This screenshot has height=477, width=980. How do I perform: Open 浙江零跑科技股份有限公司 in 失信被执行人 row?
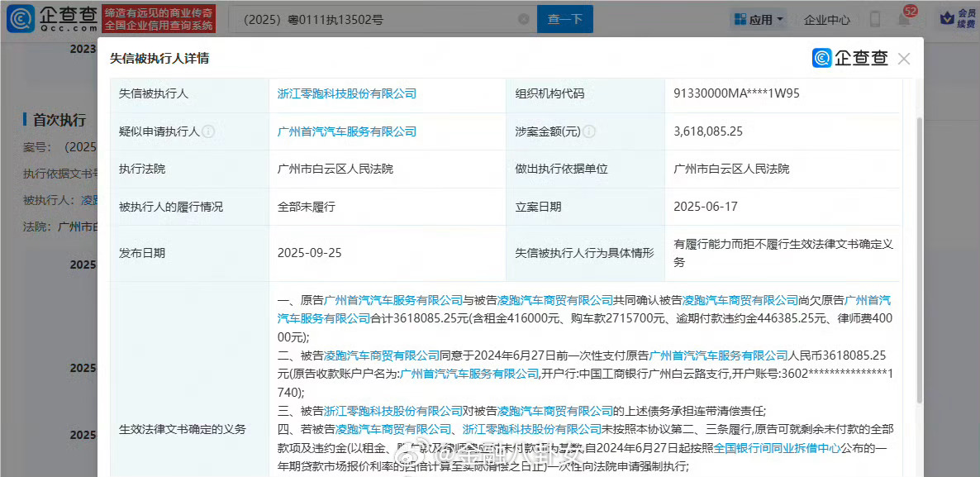(346, 93)
